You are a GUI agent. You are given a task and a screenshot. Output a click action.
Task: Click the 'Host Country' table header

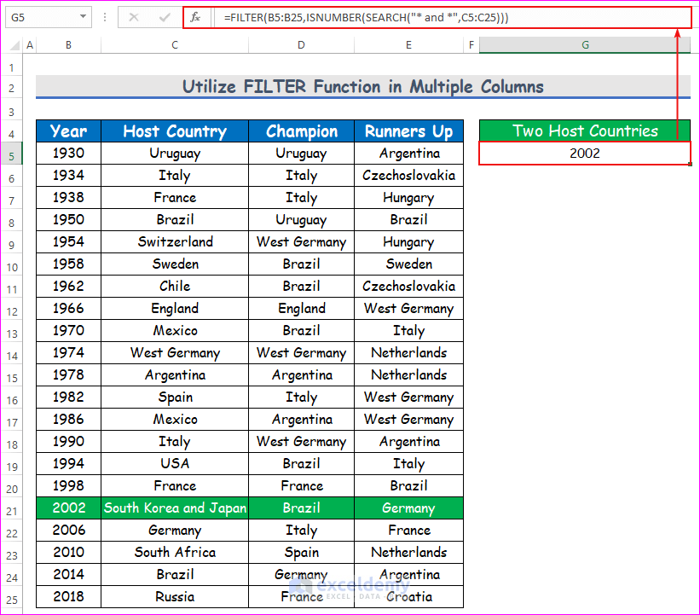pyautogui.click(x=175, y=131)
